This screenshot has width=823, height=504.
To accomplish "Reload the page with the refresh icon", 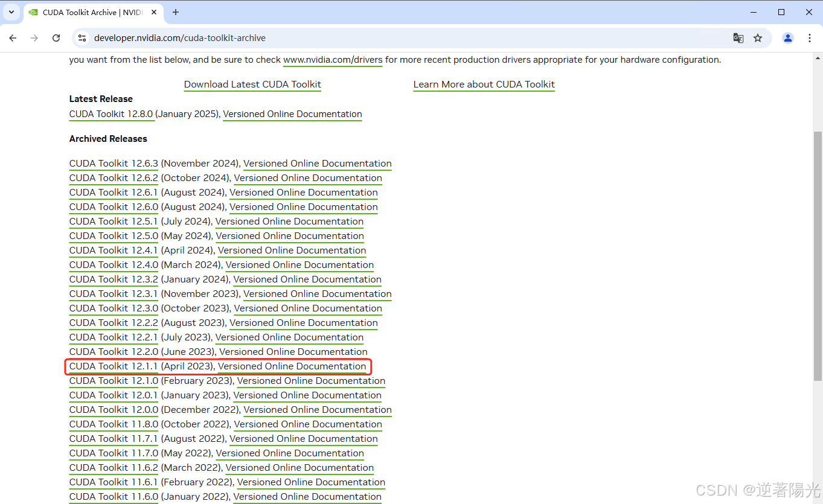I will tap(56, 38).
